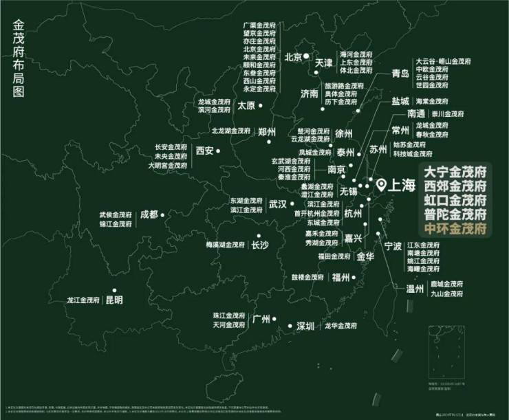Screen dimensions: 509x420
Task: Select 龙江金茂府 beside 昆明
Action: tap(83, 300)
